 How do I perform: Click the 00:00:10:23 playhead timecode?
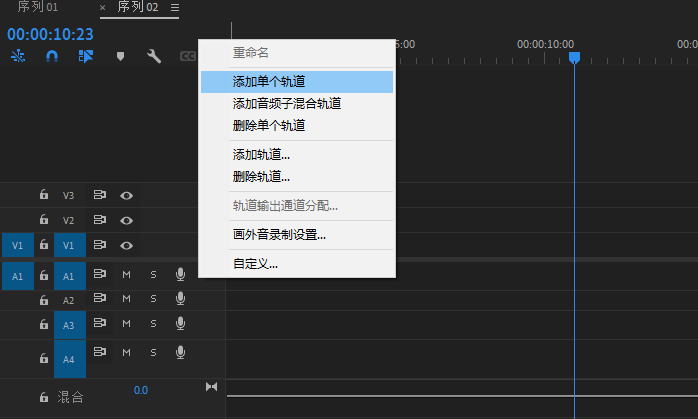(x=50, y=33)
